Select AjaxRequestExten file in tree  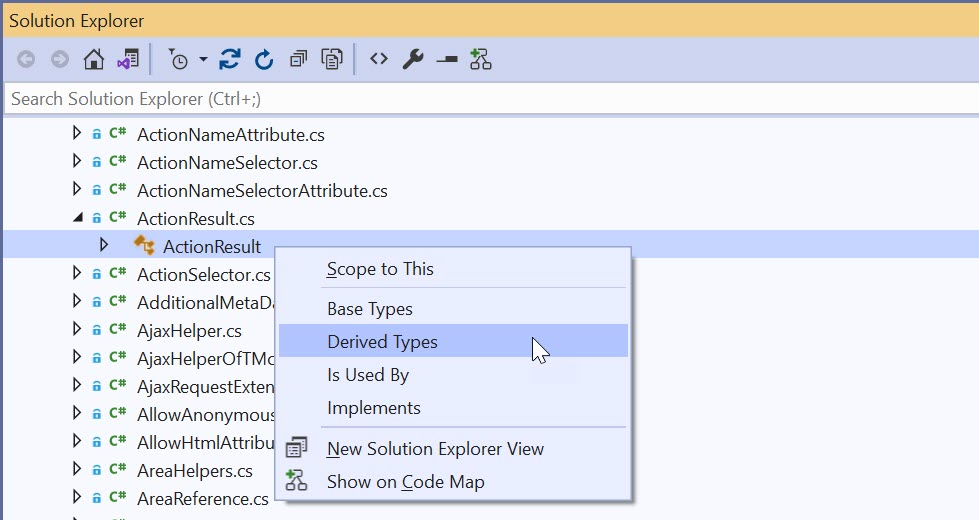(x=205, y=387)
